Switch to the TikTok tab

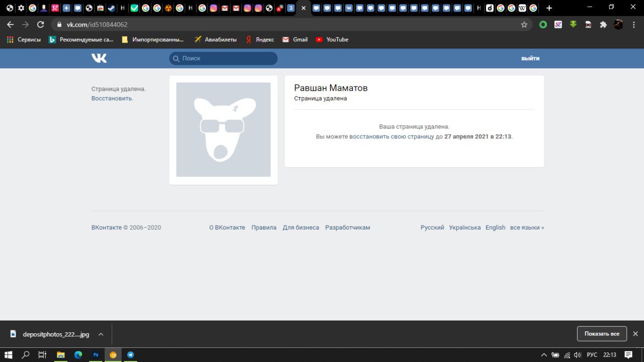(490, 8)
